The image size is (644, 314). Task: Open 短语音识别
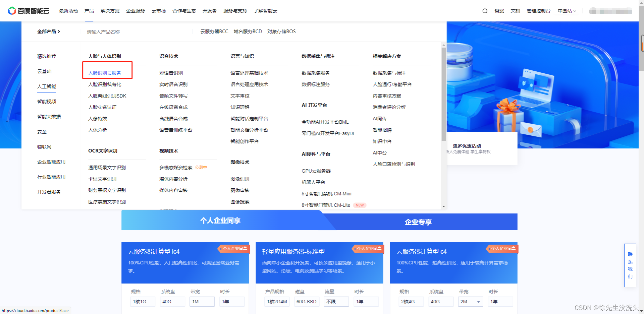171,73
